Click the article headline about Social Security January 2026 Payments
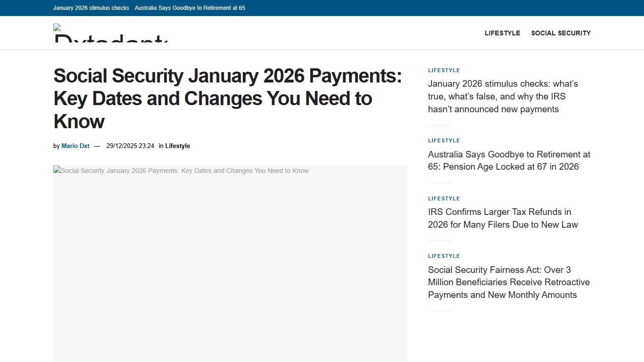644x362 pixels. (228, 99)
